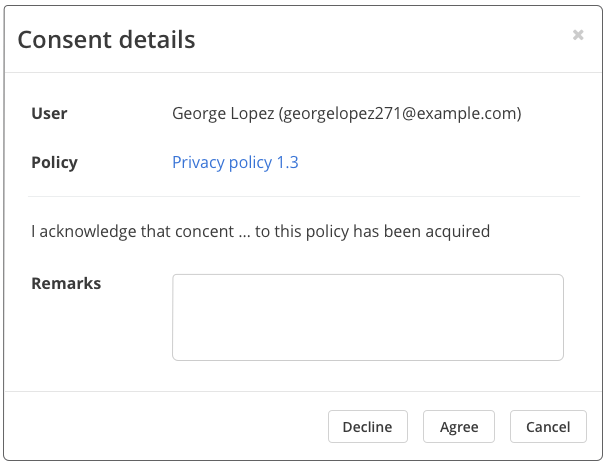
Task: Click the Remarks field label
Action: pyautogui.click(x=66, y=283)
